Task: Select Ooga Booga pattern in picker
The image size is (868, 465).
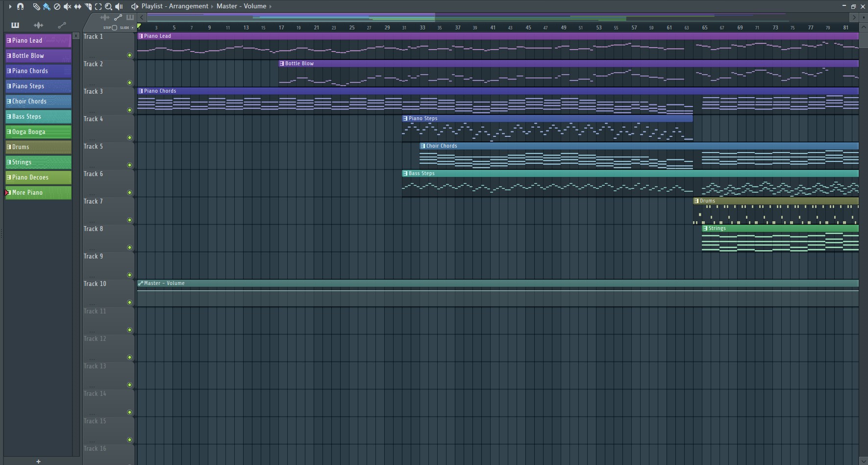Action: coord(38,132)
